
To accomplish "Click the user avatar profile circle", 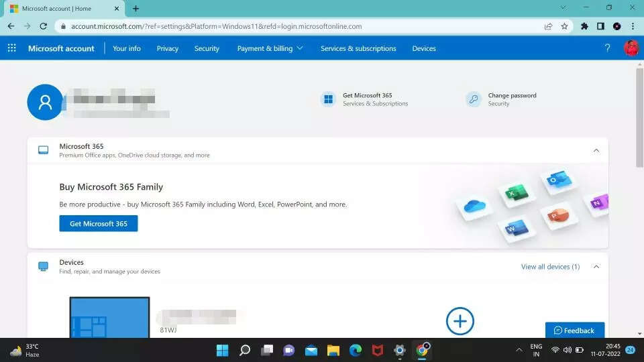I will (45, 102).
